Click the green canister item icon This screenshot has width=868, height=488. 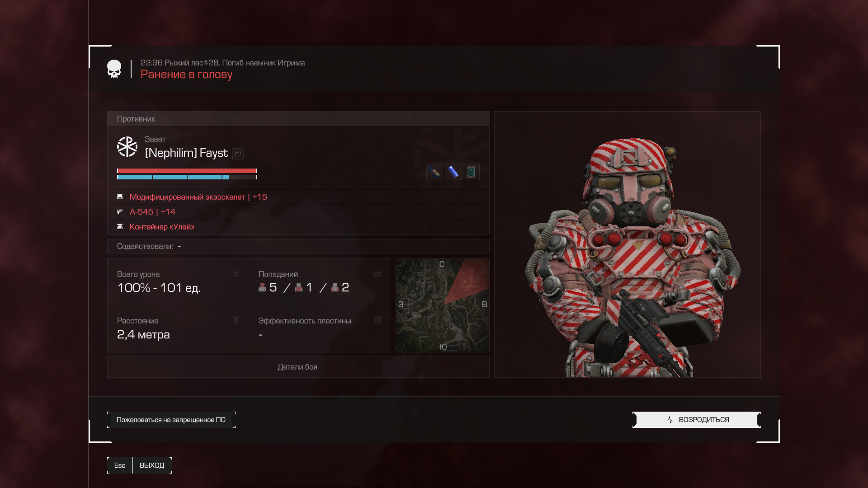[x=471, y=172]
